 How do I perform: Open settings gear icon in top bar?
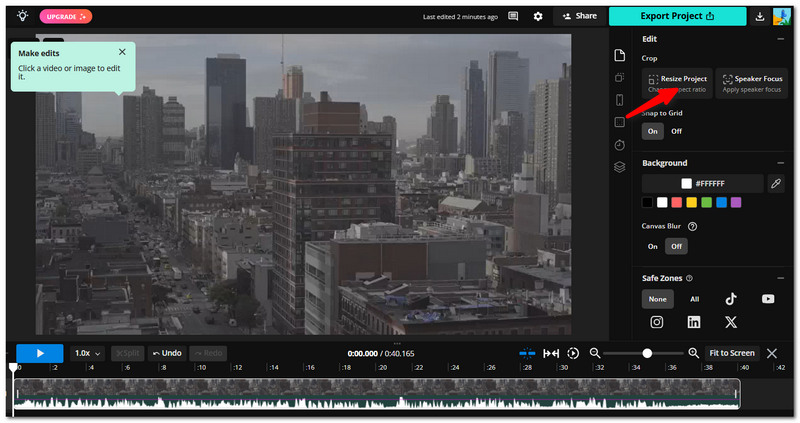pos(538,16)
